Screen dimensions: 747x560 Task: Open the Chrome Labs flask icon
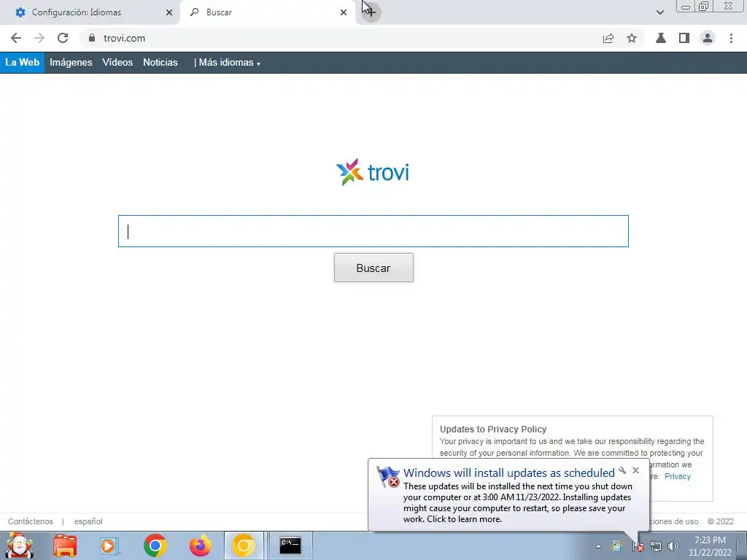tap(661, 38)
